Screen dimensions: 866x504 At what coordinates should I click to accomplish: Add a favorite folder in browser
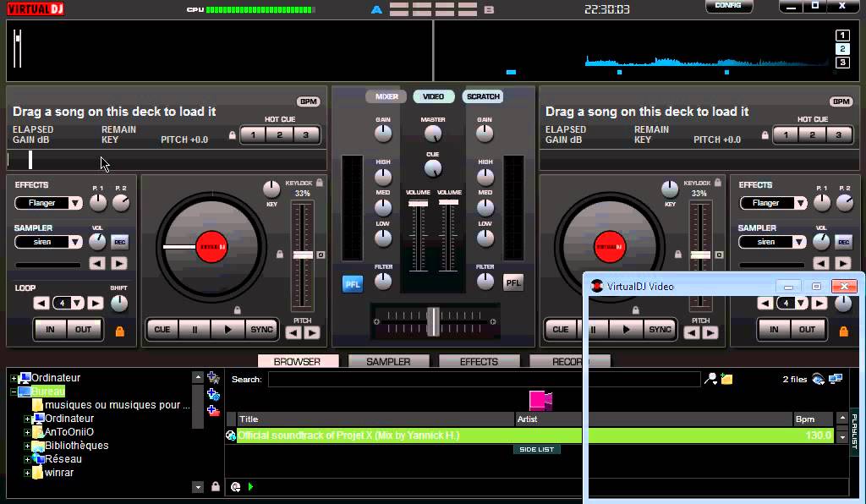[x=213, y=378]
